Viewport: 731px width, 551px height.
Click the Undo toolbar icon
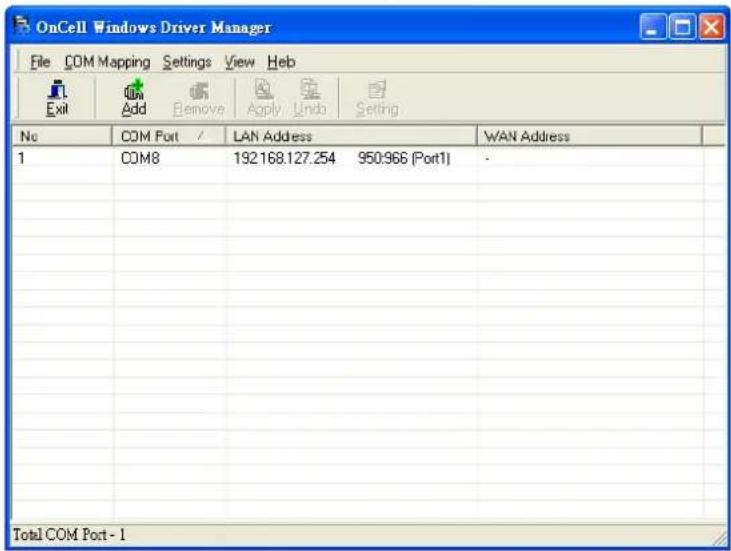(x=310, y=98)
